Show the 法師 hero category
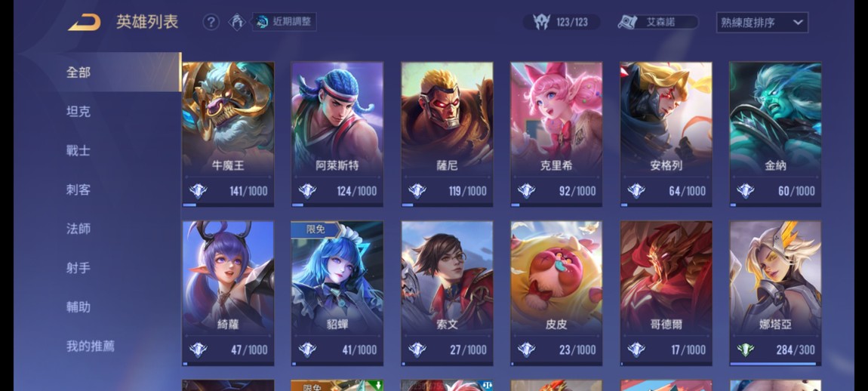 78,229
